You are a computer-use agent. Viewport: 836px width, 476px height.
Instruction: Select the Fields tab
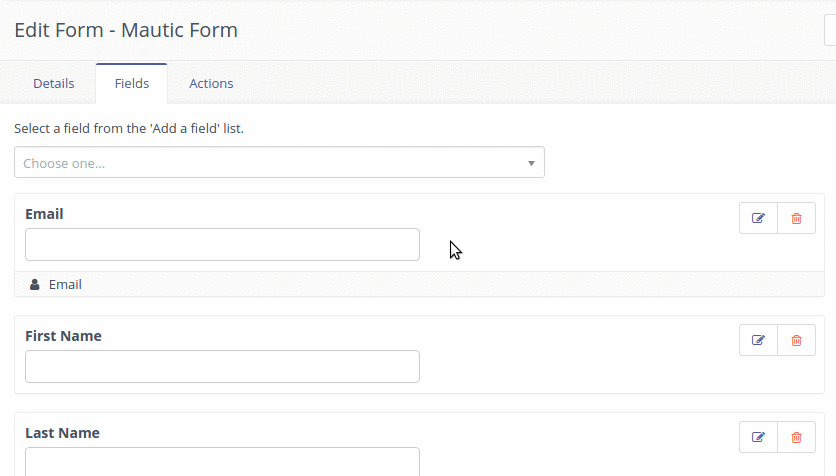pos(132,84)
